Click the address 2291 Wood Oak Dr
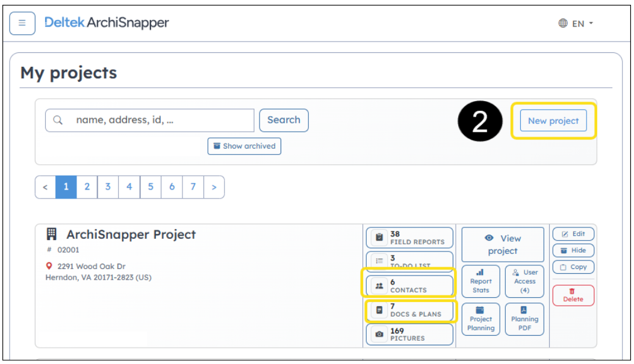Screen dimensions: 634x364 click(x=92, y=267)
